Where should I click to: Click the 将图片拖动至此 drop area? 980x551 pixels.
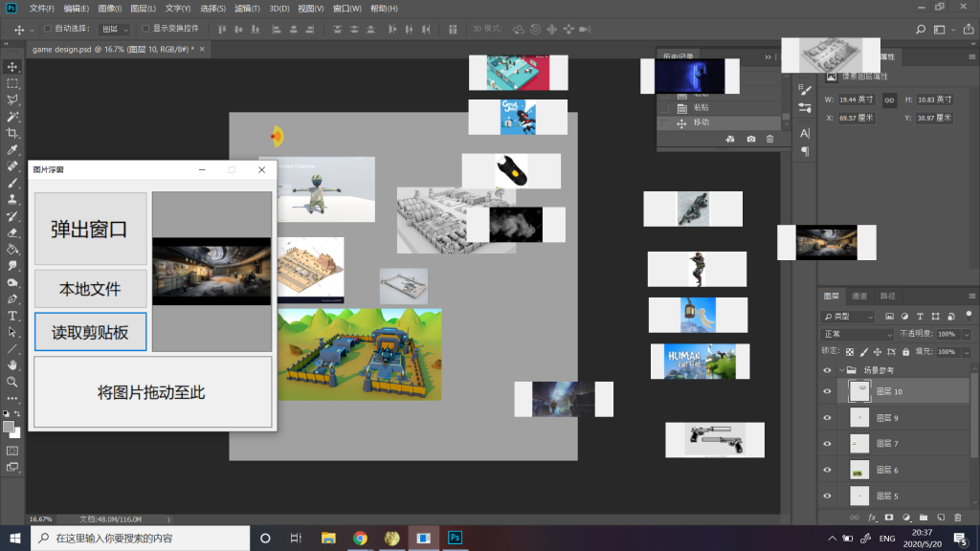(x=152, y=392)
